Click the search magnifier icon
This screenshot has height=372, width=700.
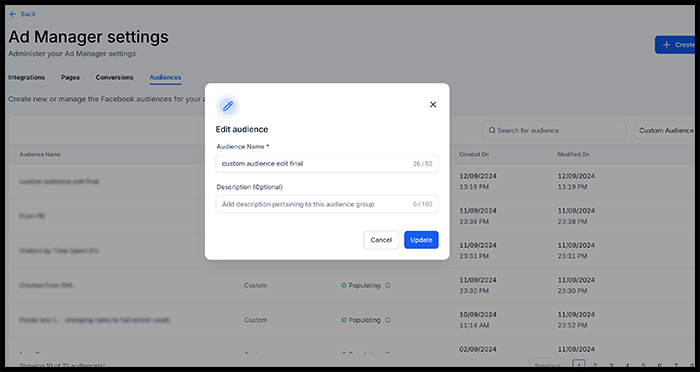492,130
